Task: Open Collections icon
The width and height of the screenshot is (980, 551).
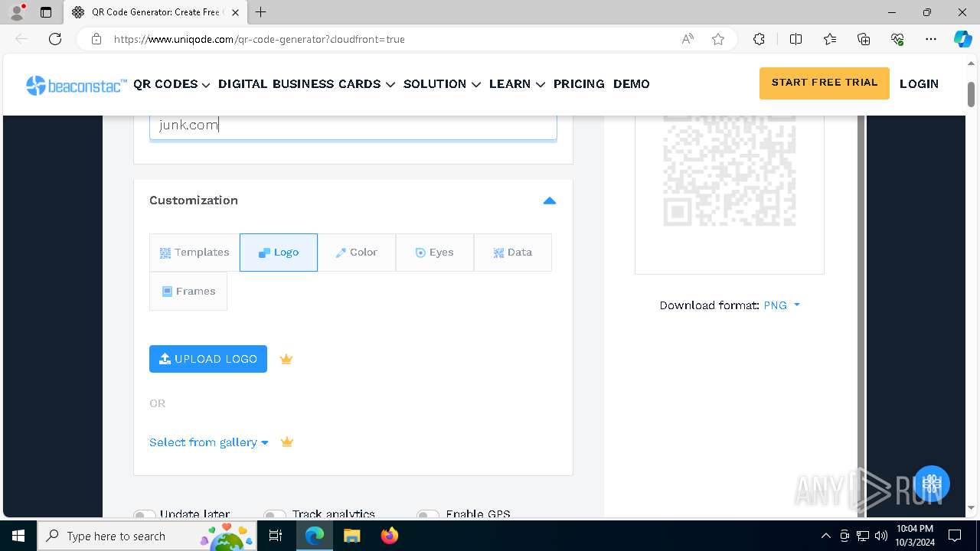Action: [864, 39]
